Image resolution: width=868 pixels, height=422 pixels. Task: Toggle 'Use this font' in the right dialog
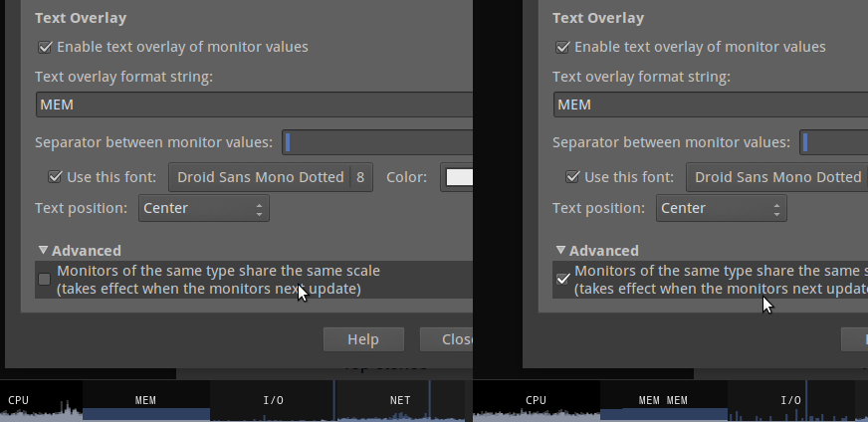572,177
